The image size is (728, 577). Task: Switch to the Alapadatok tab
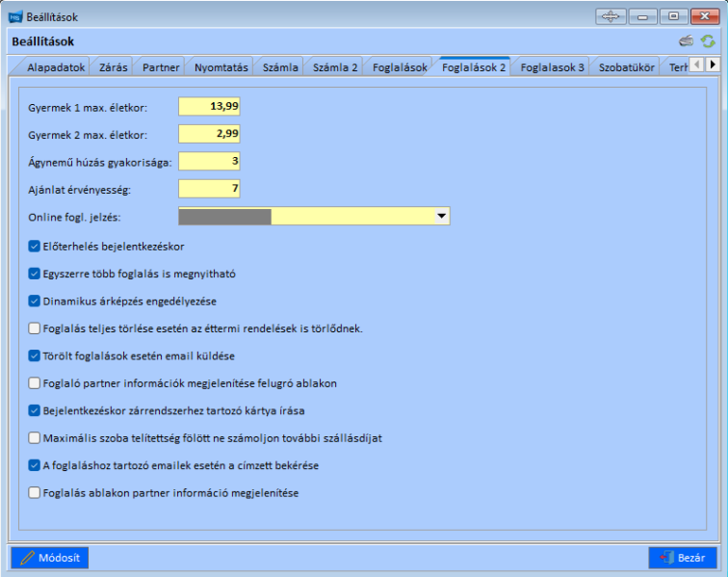pyautogui.click(x=56, y=67)
